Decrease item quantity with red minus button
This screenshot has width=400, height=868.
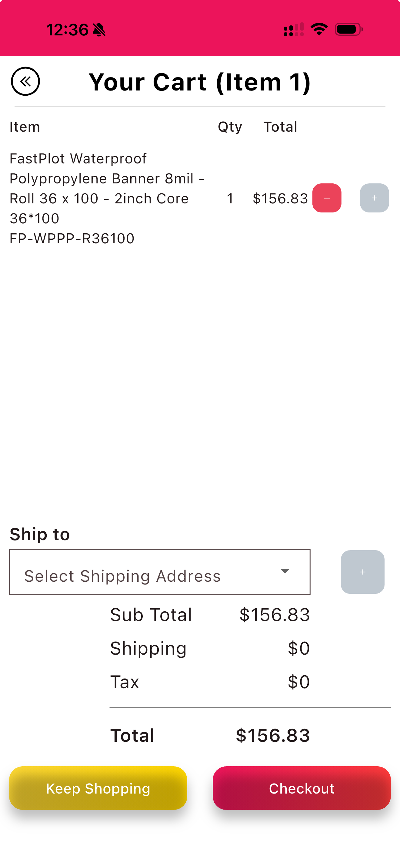click(326, 198)
